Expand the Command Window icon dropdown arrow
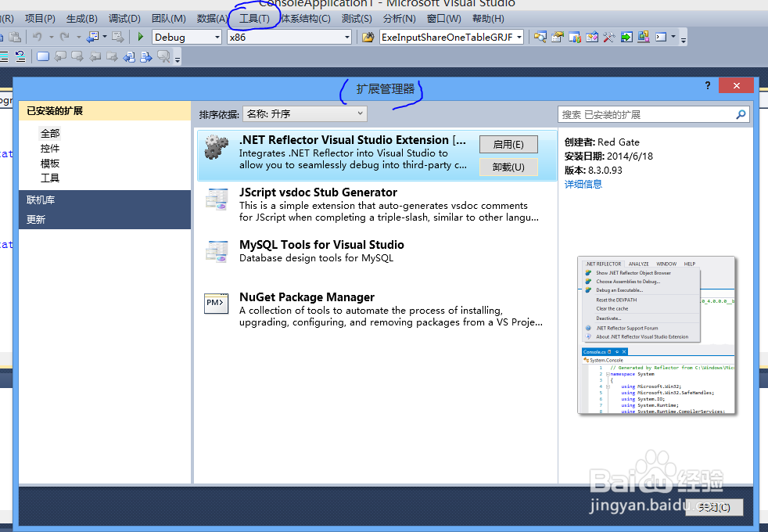The width and height of the screenshot is (768, 532). click(673, 37)
